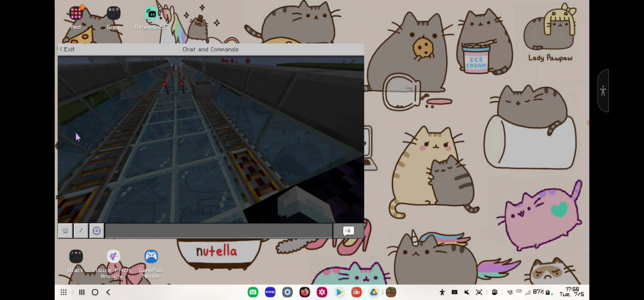
Task: Click the chat text input field
Action: (x=219, y=231)
